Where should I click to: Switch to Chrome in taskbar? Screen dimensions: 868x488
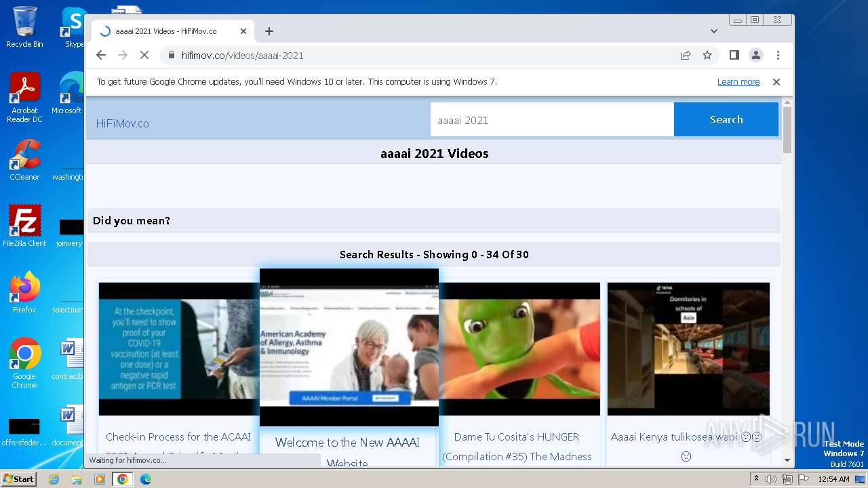coord(123,479)
